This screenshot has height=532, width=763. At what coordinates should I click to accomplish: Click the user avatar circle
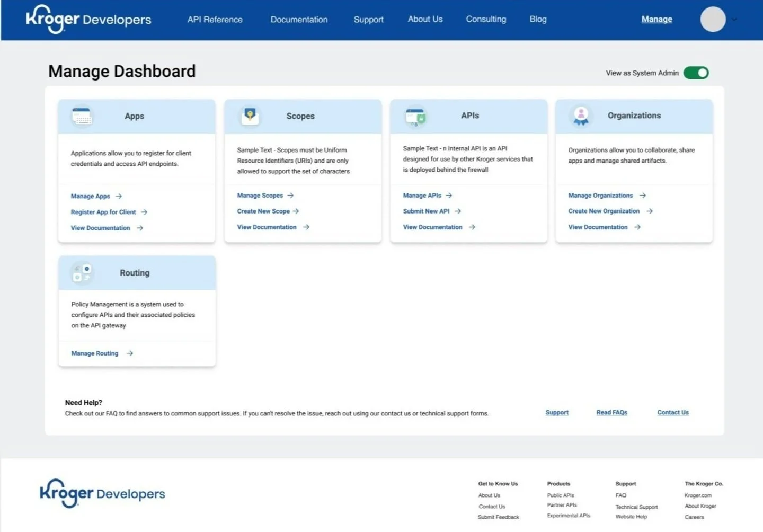point(713,20)
